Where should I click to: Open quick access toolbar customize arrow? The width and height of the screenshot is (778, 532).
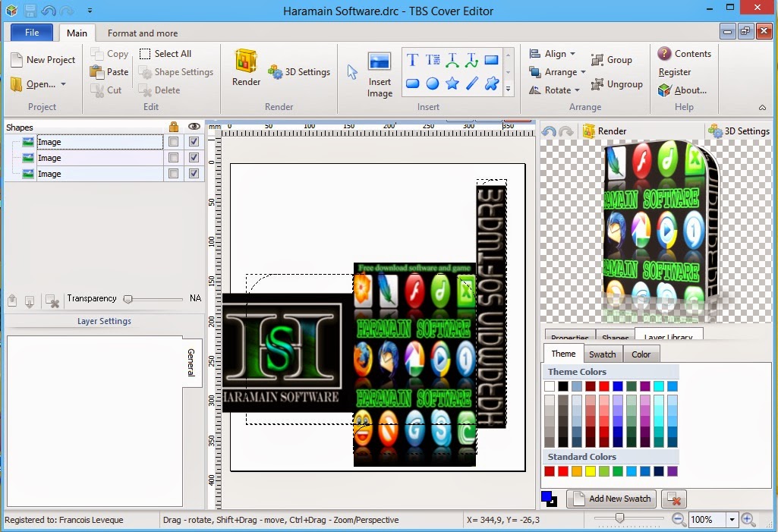pos(90,10)
